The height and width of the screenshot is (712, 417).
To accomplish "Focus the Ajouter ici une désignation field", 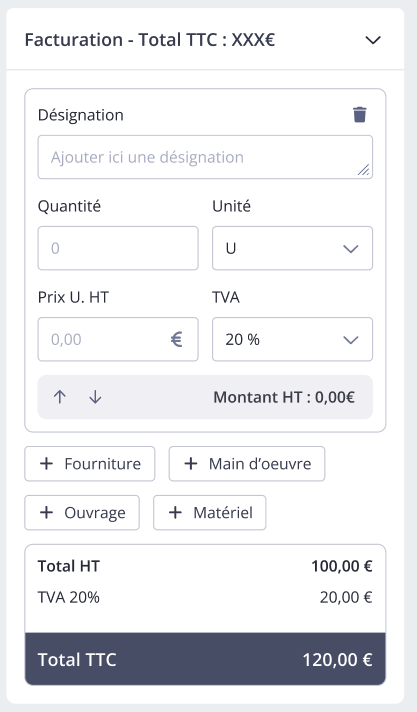I will coord(205,157).
